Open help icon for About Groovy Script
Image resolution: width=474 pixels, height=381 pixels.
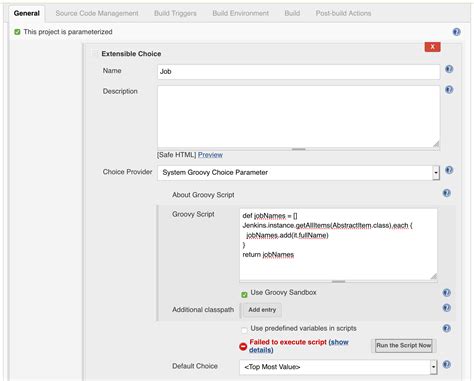pos(447,193)
